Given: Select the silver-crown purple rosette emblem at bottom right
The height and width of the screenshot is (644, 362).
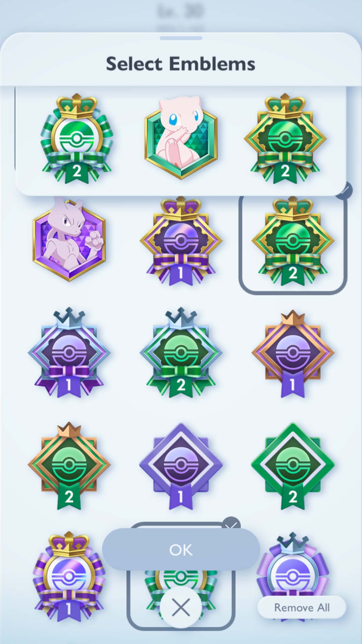Looking at the screenshot, I should [293, 567].
